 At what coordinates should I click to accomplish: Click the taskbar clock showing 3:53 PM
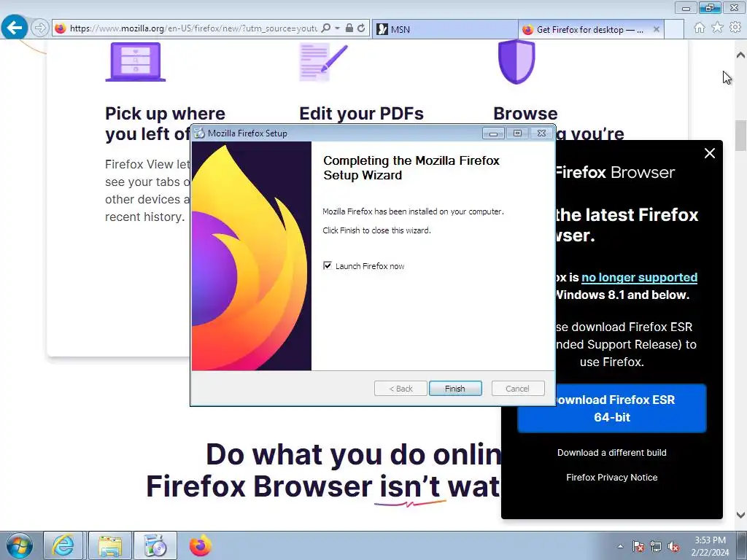(x=710, y=546)
